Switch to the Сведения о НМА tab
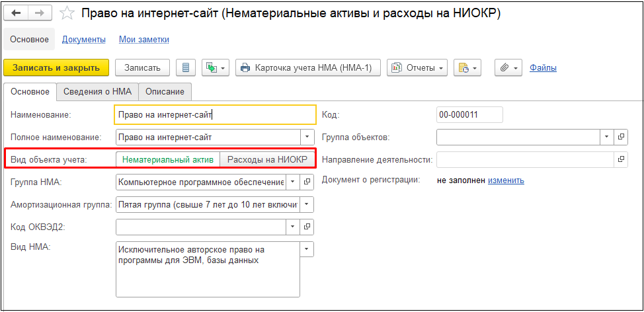 97,92
